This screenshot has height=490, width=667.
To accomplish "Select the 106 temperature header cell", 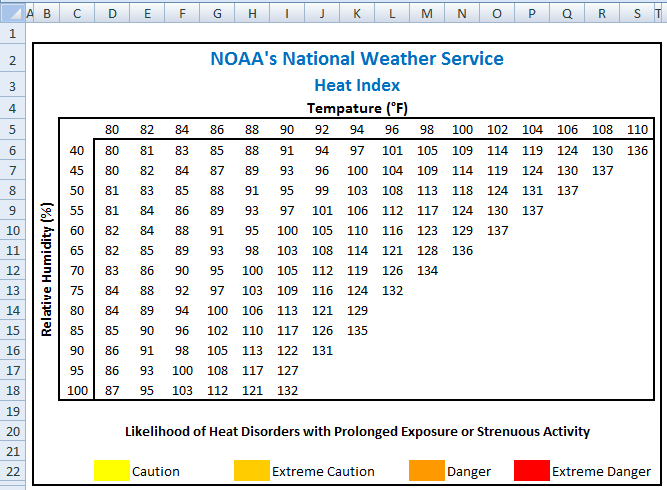I will pos(567,130).
